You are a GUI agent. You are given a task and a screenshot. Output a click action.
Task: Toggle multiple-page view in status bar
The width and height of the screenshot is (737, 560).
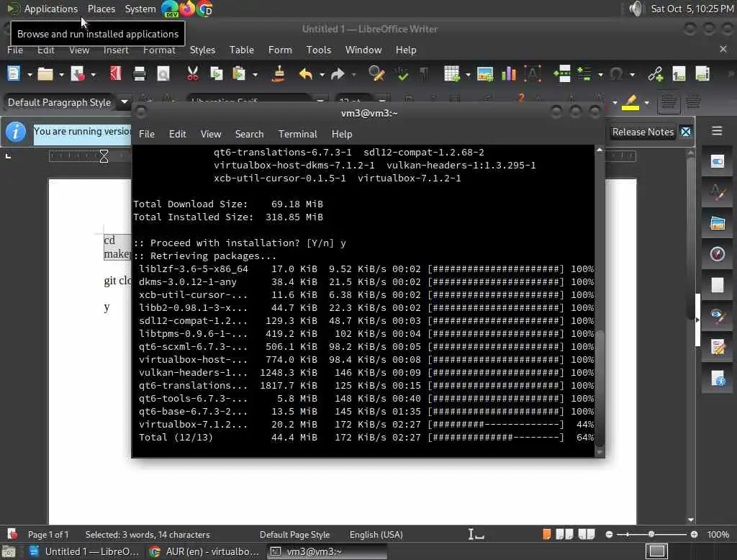[564, 534]
